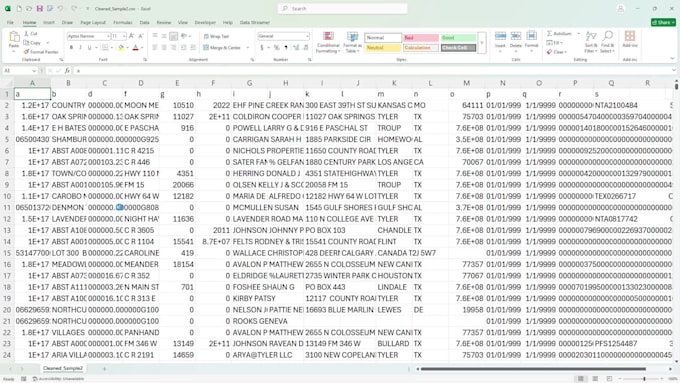Open the font name dropdown
This screenshot has width=680, height=383.
pos(108,36)
